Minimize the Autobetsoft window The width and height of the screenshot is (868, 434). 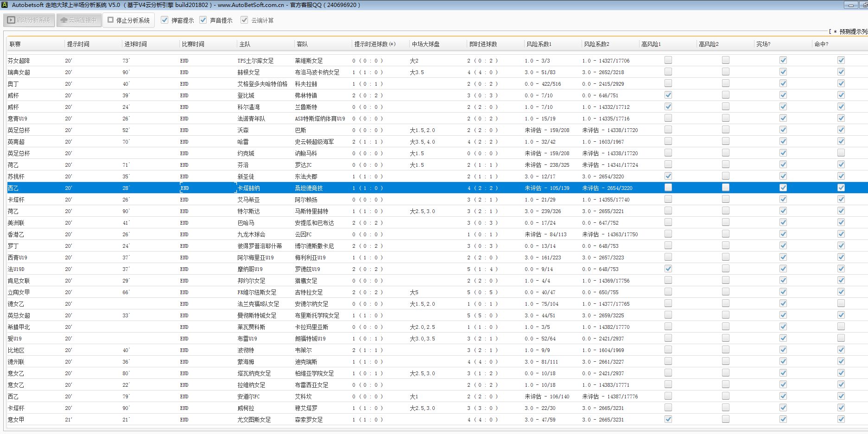pos(850,5)
